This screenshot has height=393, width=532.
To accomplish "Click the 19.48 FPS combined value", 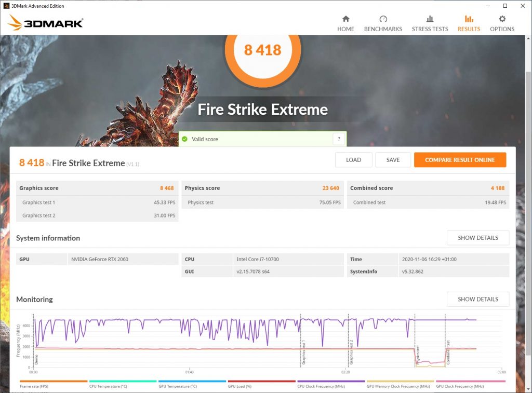I will [x=495, y=202].
